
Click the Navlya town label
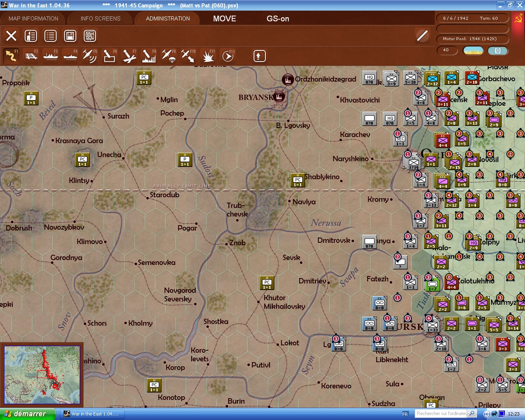tap(304, 202)
